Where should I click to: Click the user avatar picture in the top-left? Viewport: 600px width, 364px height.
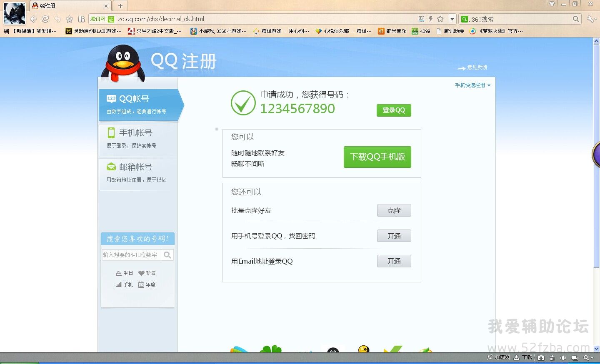click(x=15, y=13)
